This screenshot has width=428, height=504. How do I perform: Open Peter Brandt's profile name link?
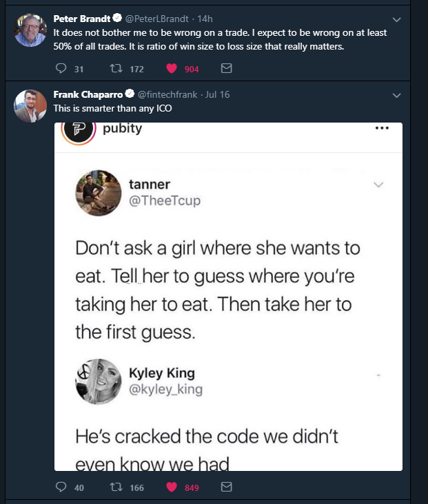pos(78,19)
